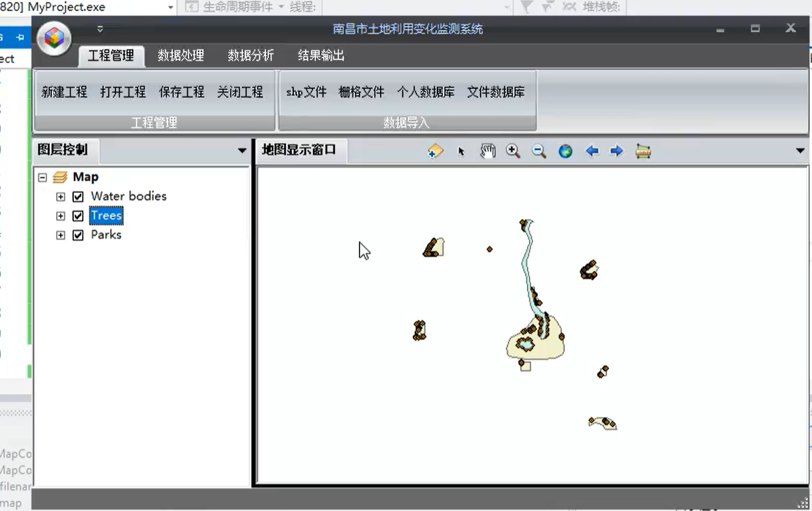Toggle the Trees layer visibility checkbox

[x=78, y=215]
